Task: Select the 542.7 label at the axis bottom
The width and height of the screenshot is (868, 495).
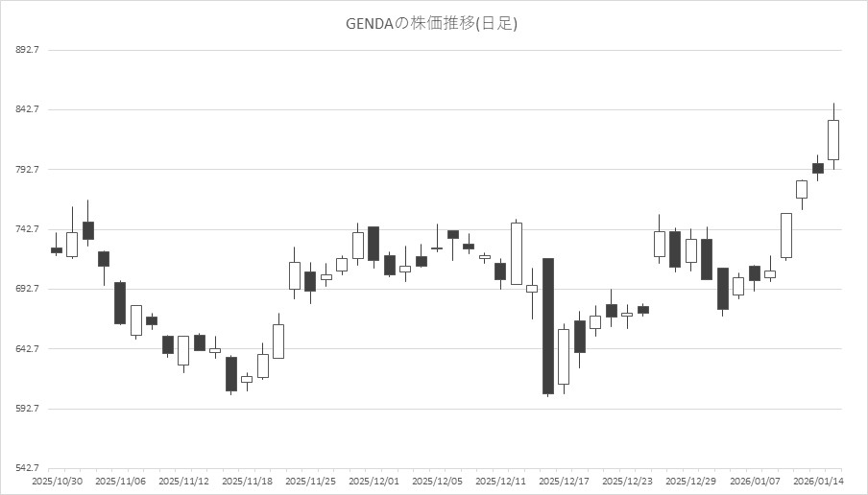Action: tap(26, 468)
